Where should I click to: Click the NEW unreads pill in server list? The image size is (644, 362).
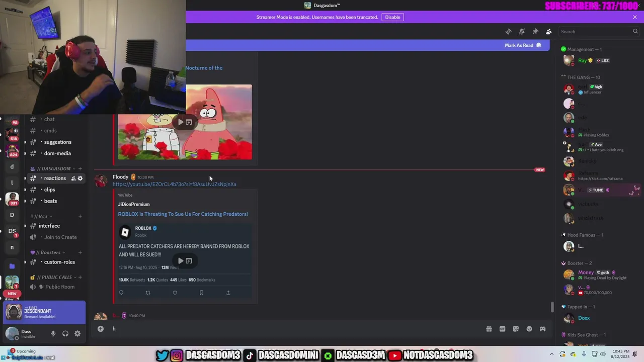tap(12, 294)
